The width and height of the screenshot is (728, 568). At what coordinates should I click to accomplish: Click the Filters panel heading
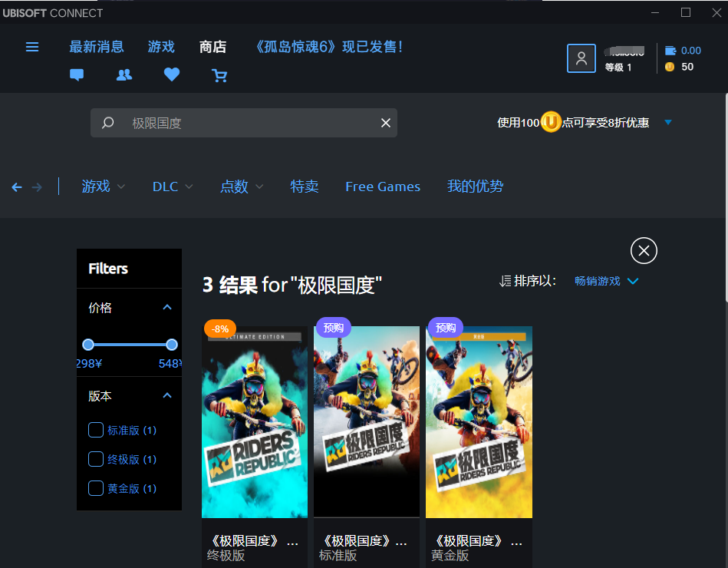(x=108, y=269)
